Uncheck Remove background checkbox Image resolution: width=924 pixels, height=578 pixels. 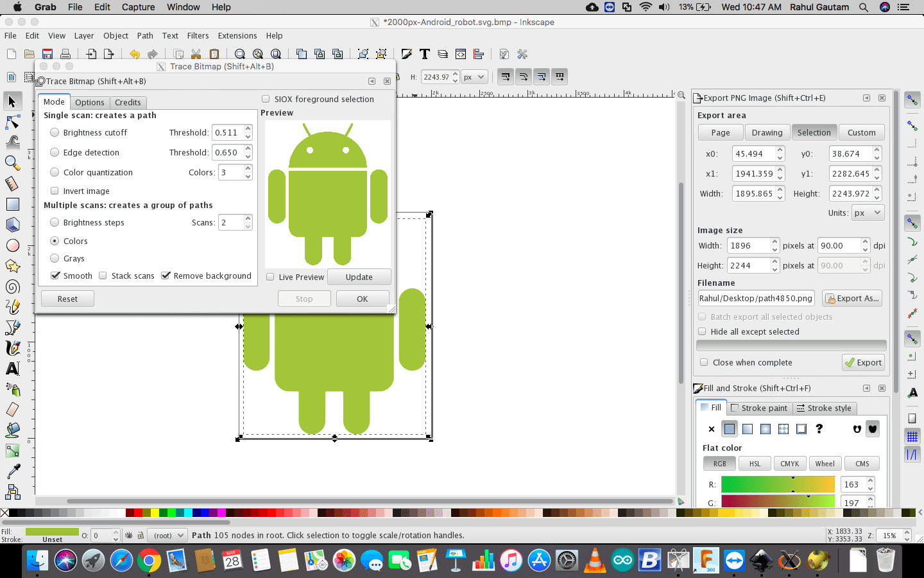point(166,276)
